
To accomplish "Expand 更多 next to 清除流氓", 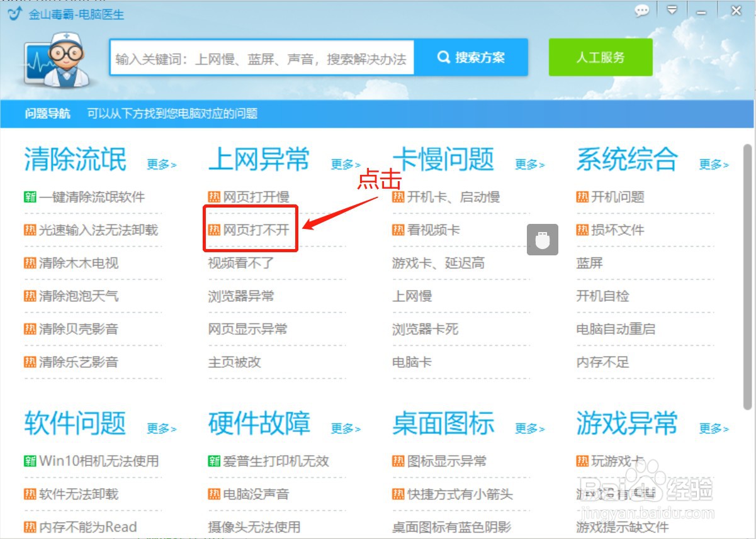I will 162,165.
